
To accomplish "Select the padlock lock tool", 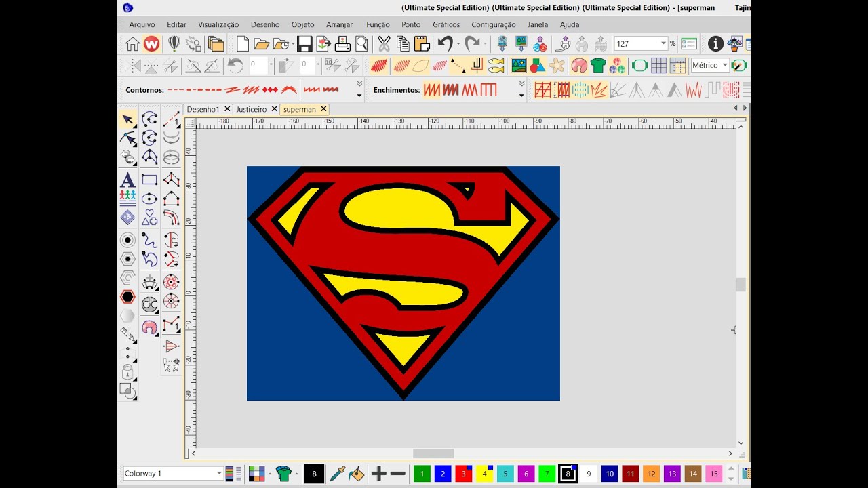I will point(127,372).
